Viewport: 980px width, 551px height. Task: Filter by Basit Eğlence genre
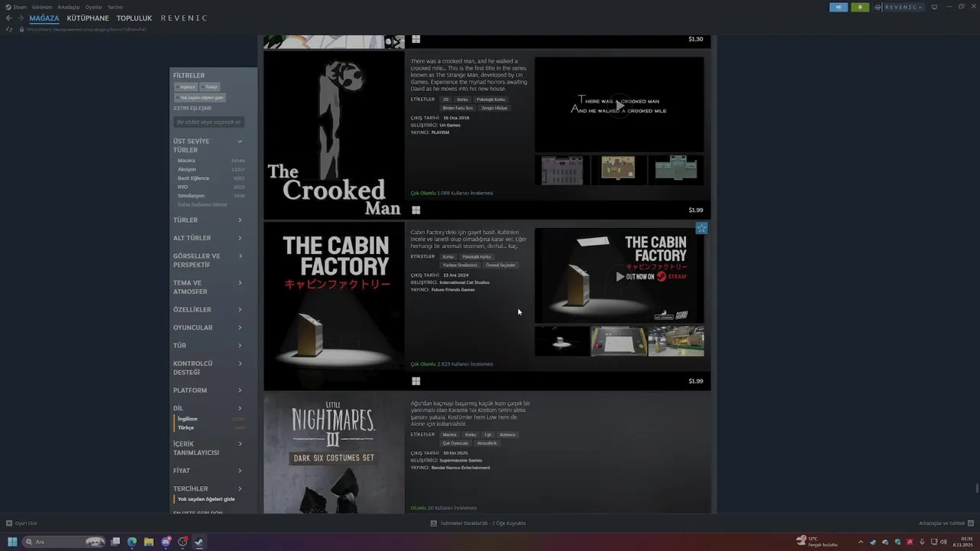coord(211,178)
